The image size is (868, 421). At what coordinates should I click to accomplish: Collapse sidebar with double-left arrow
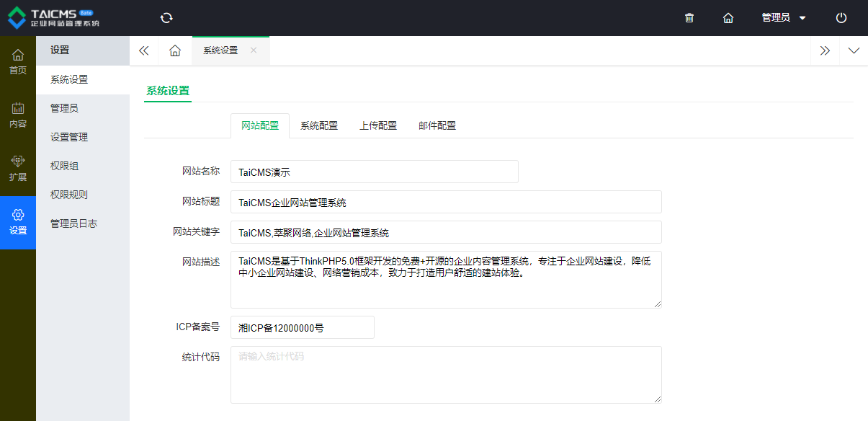coord(143,50)
